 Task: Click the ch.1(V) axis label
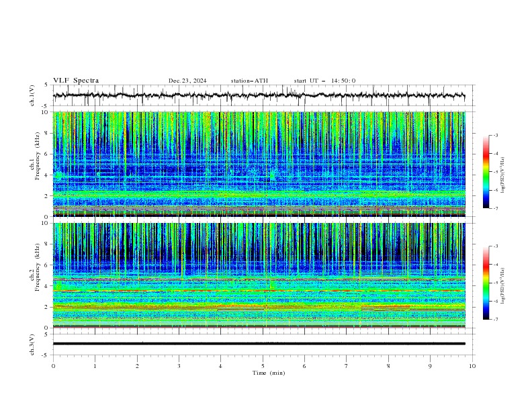32,95
